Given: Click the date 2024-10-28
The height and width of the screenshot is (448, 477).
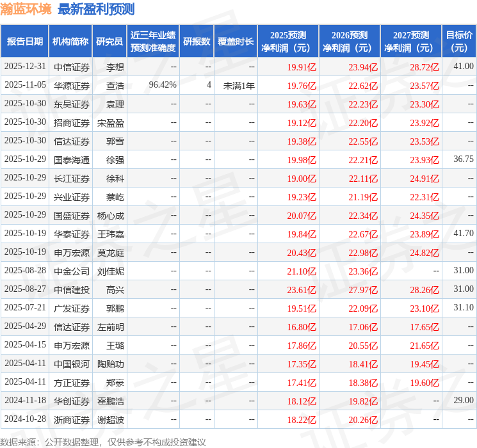Looking at the screenshot, I should [25, 419].
